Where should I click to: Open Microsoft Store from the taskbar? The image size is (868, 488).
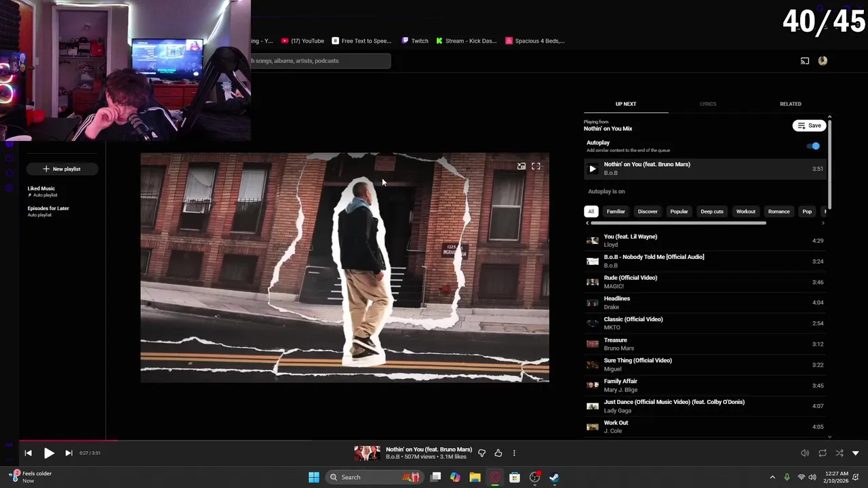[515, 477]
